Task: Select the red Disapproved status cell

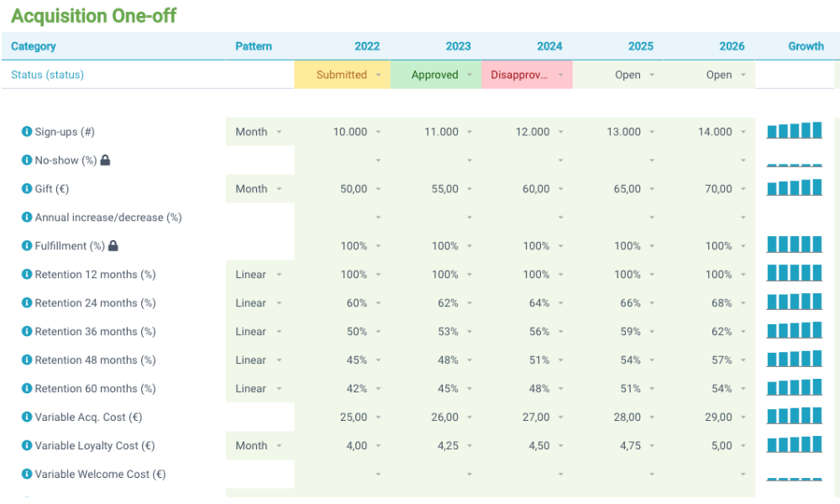Action: click(526, 75)
